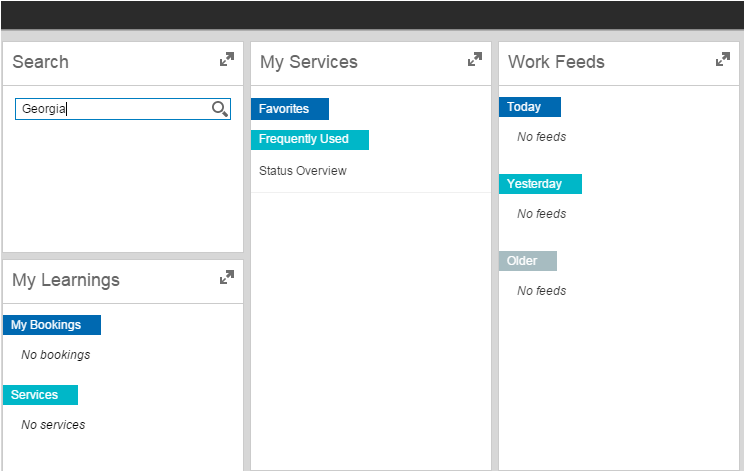Image resolution: width=745 pixels, height=472 pixels.
Task: Click the No feeds text under Today
Action: (x=542, y=137)
